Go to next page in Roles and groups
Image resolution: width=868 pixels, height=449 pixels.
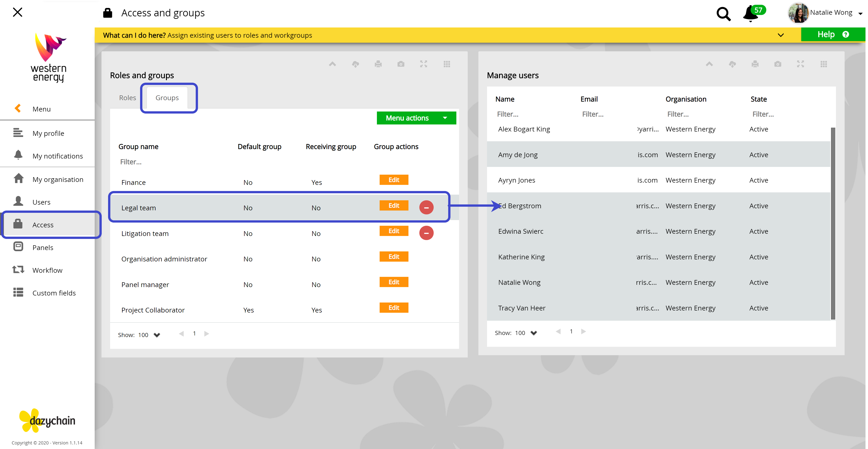coord(207,333)
